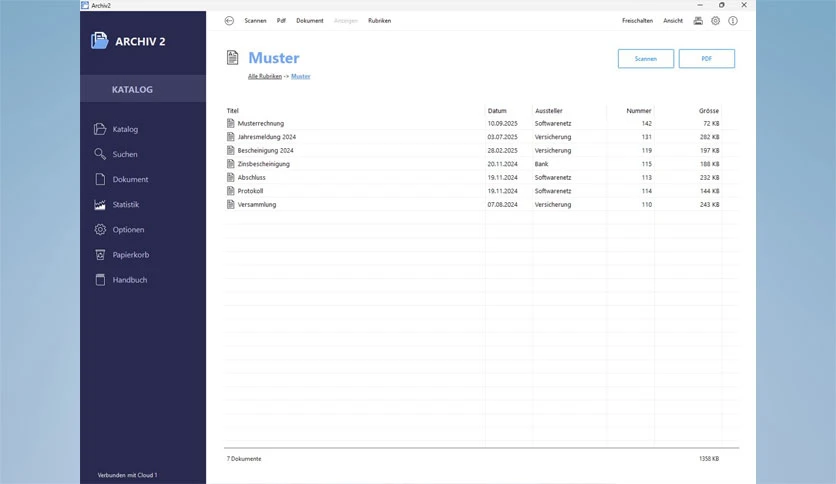Open the printer icon in top toolbar
The height and width of the screenshot is (484, 836).
point(698,21)
